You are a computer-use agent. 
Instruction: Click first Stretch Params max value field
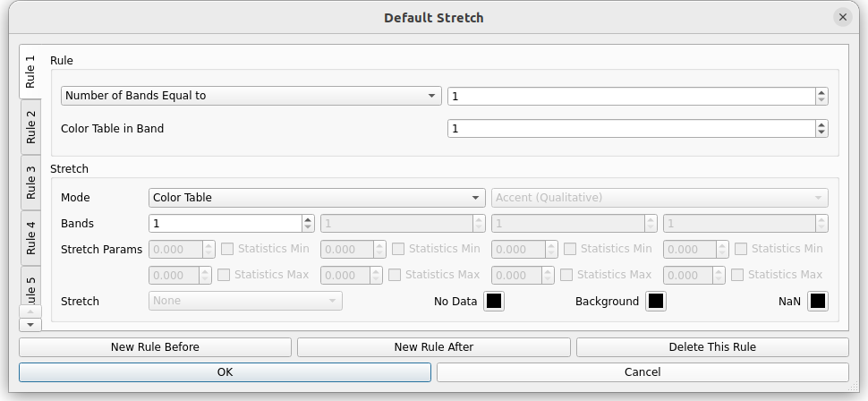click(174, 276)
